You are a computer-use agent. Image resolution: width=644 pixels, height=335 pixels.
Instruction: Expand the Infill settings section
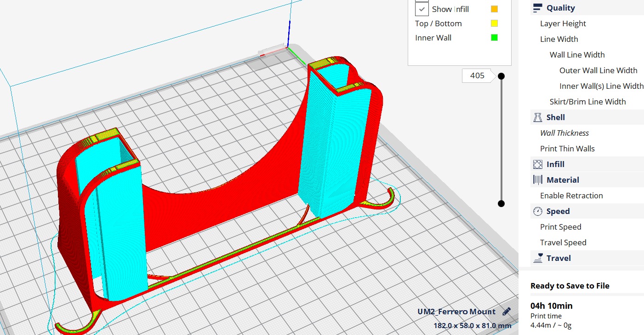click(587, 164)
